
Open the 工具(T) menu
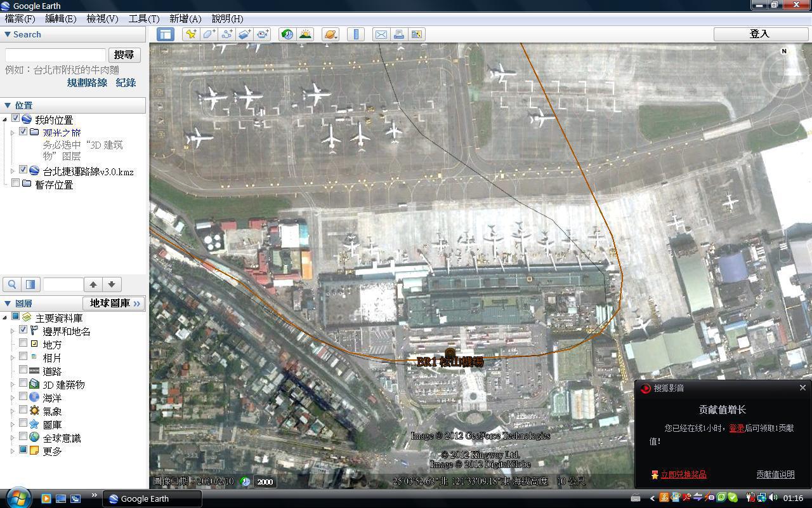click(x=144, y=18)
